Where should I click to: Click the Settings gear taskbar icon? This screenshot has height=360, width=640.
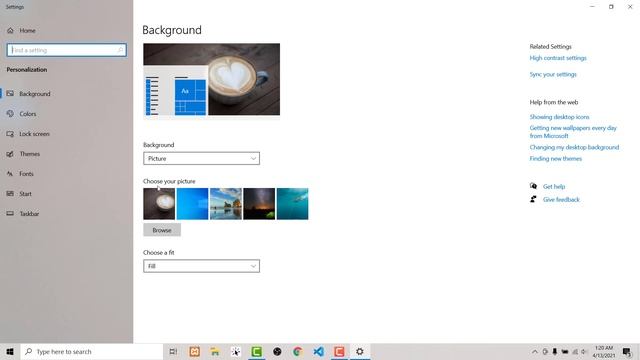pos(360,351)
